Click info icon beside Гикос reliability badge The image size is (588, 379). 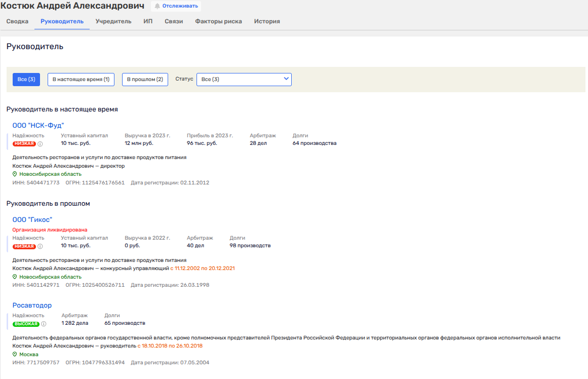click(41, 247)
